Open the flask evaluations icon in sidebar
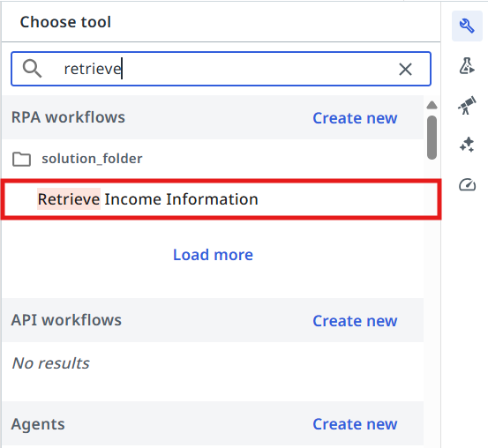 pyautogui.click(x=467, y=65)
